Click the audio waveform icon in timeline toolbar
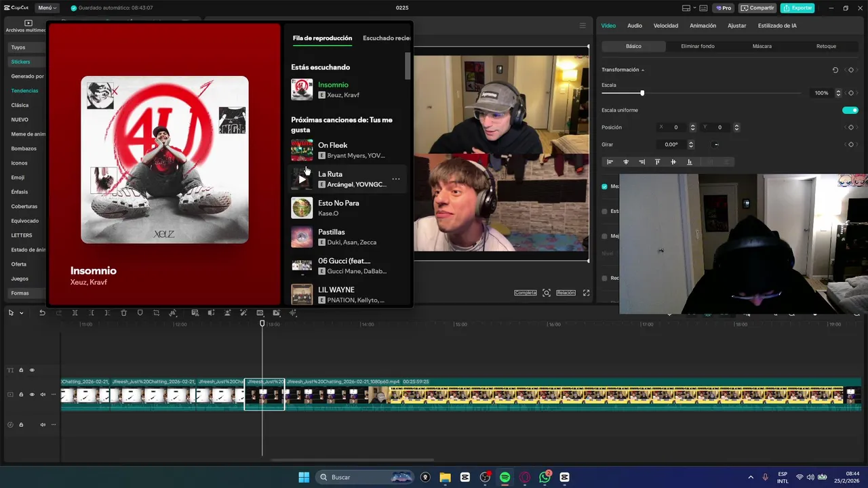The height and width of the screenshot is (488, 868). [x=293, y=313]
